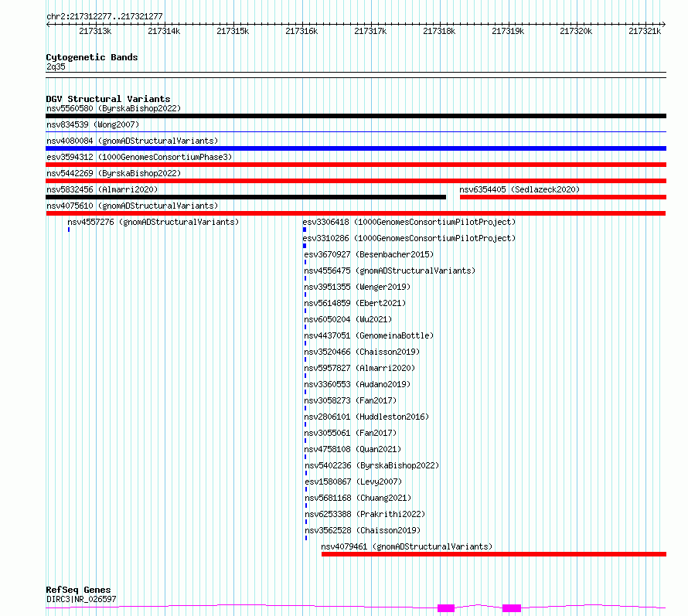The height and width of the screenshot is (616, 688).
Task: Click the nsv5614859 (Ebert2021) label
Action: [x=355, y=303]
